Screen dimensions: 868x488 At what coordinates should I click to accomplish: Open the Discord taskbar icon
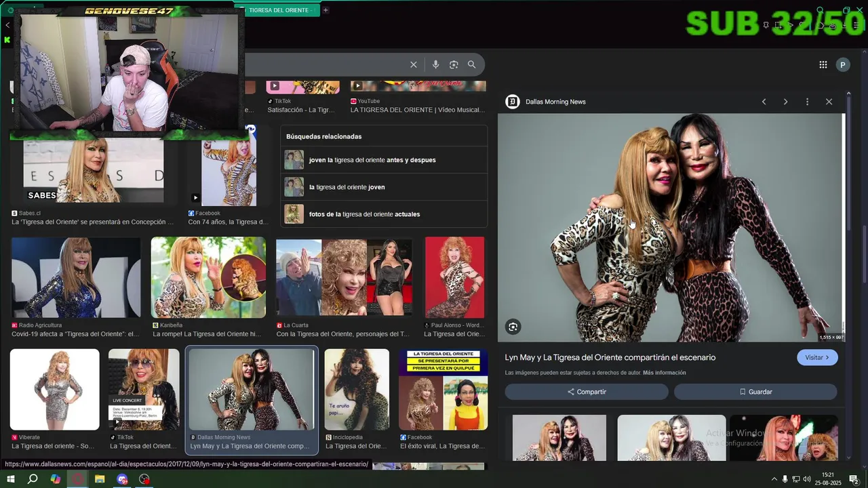coord(122,479)
